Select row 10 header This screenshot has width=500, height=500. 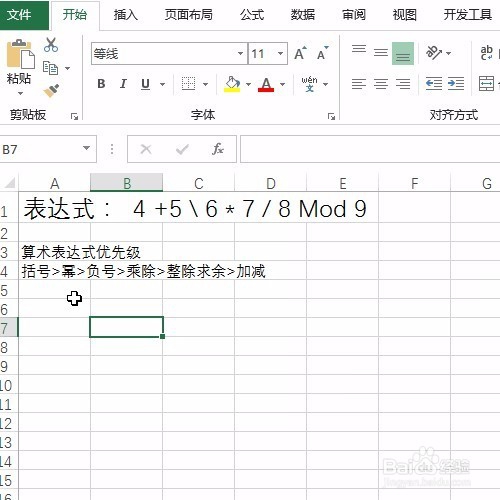pos(9,385)
